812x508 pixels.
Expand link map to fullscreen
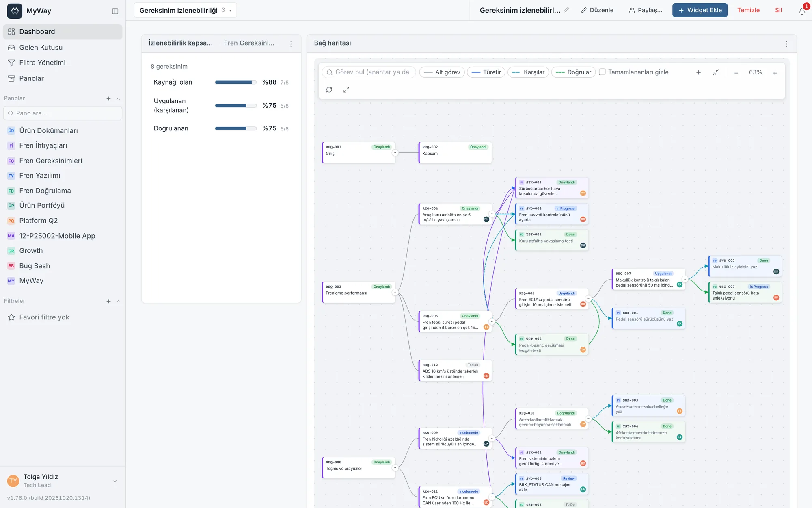[346, 90]
